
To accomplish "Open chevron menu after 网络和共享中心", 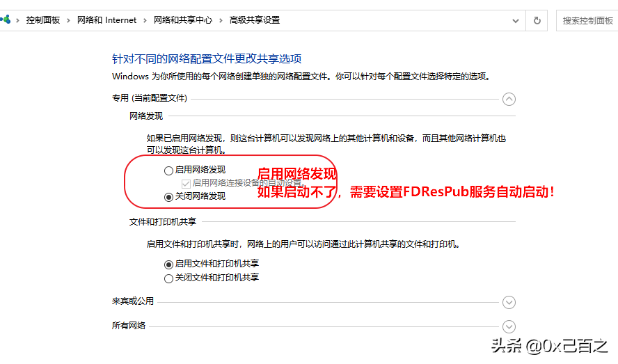I will click(x=221, y=20).
